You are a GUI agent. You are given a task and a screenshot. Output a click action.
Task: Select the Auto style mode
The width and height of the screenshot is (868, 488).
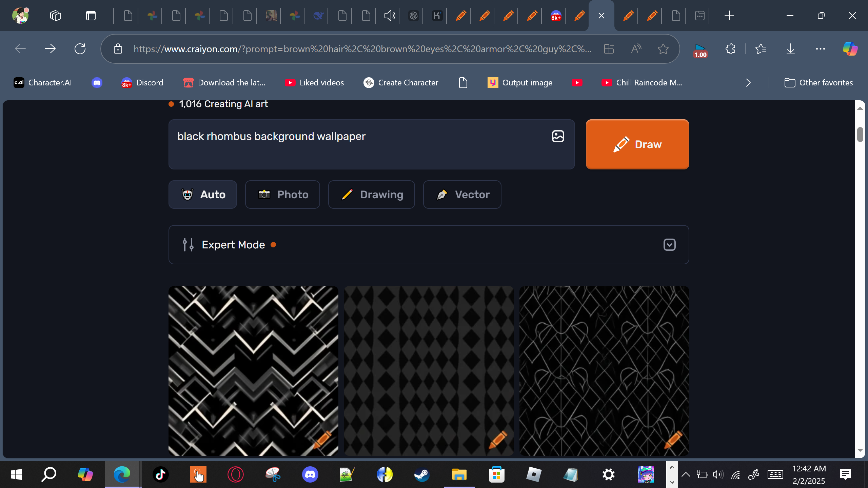click(203, 195)
